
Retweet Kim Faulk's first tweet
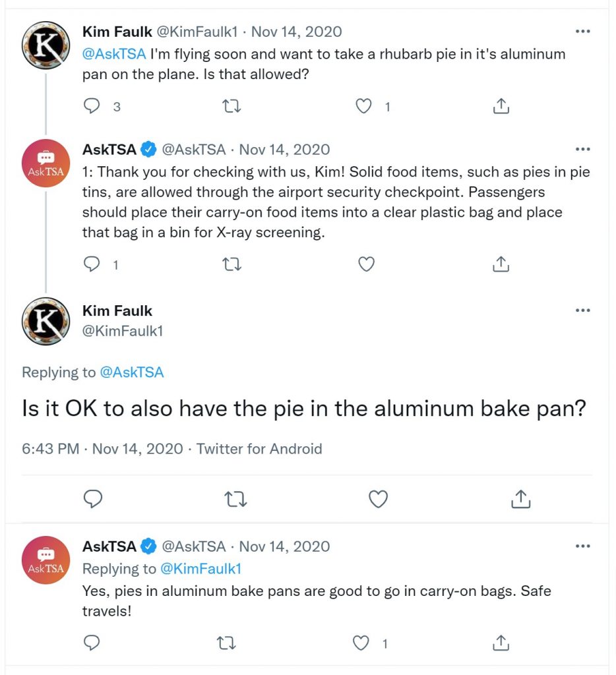click(x=231, y=106)
